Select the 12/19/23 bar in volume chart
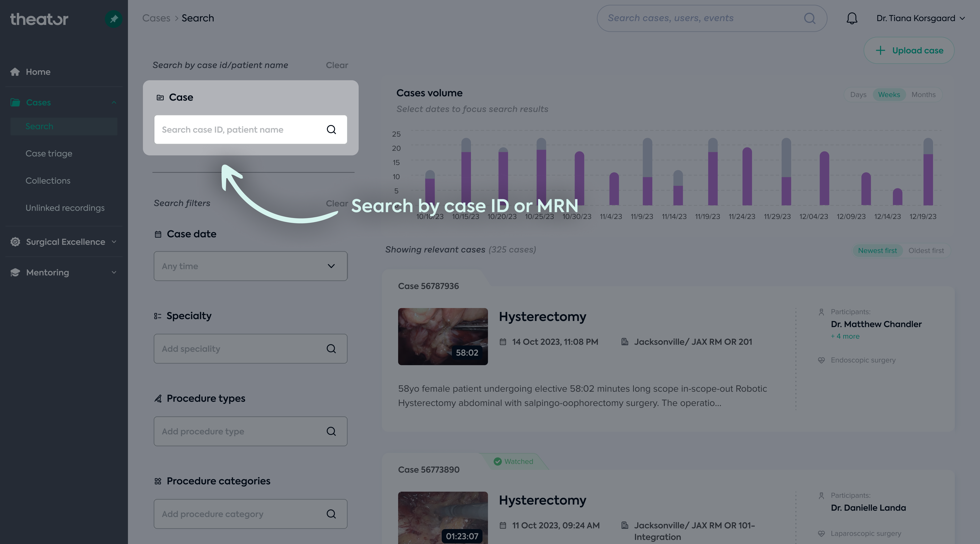 (928, 172)
